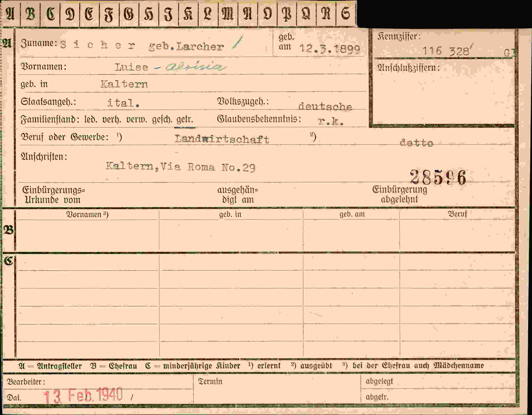Click the 'Glaubensbekenntnis:' label
Image resolution: width=532 pixels, height=415 pixels.
click(x=259, y=119)
